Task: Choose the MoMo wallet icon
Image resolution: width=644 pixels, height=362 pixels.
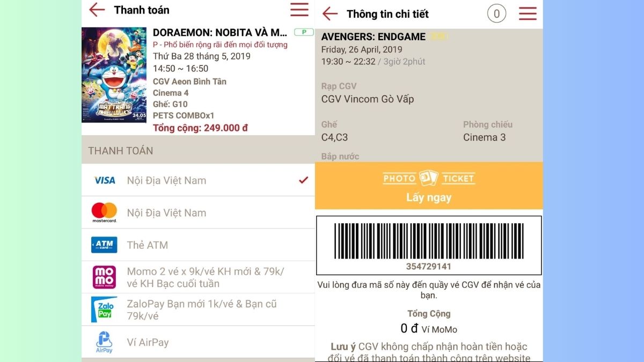Action: (x=103, y=277)
